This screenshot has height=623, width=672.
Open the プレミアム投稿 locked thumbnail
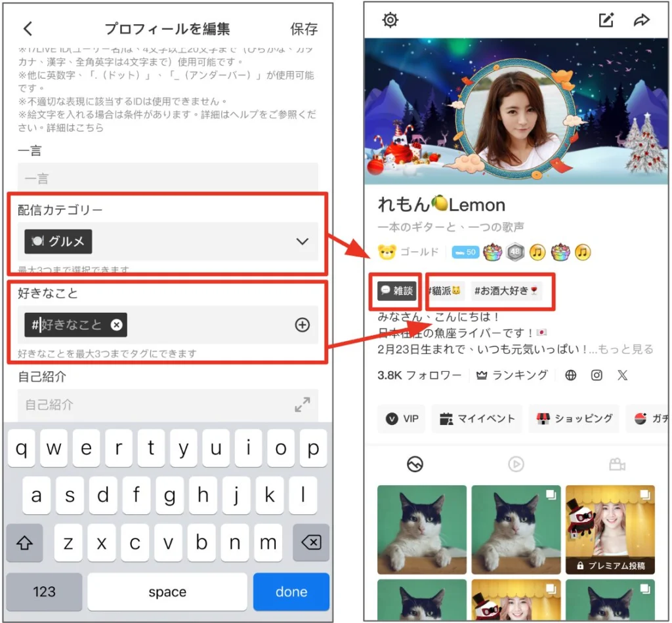tap(610, 530)
